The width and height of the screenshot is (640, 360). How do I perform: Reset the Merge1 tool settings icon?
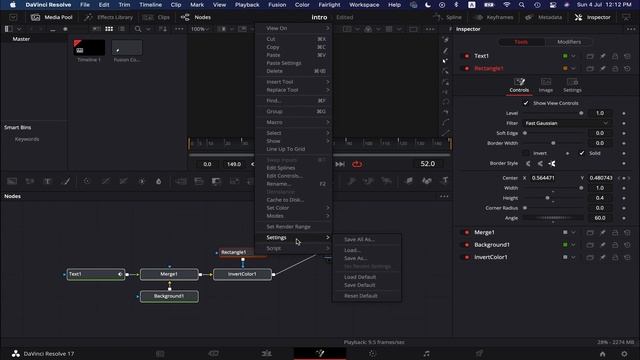(x=627, y=233)
